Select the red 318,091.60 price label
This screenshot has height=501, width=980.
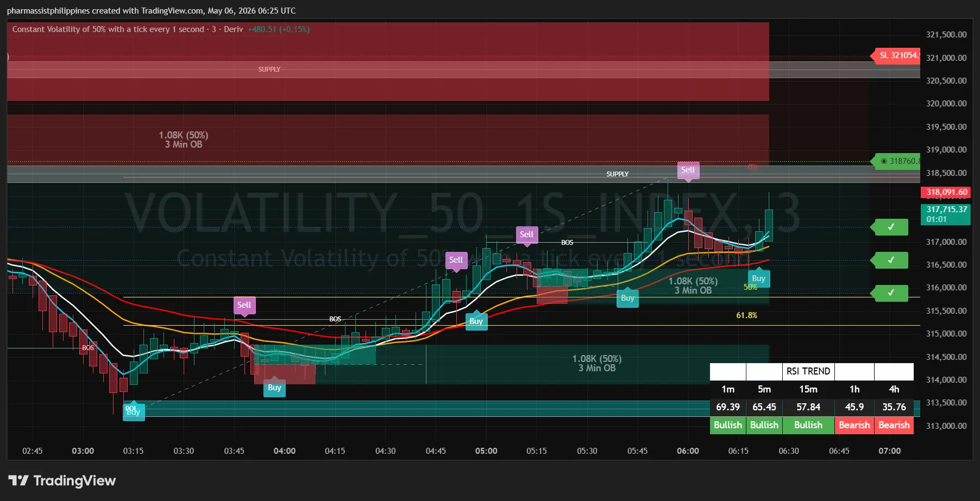coord(946,192)
